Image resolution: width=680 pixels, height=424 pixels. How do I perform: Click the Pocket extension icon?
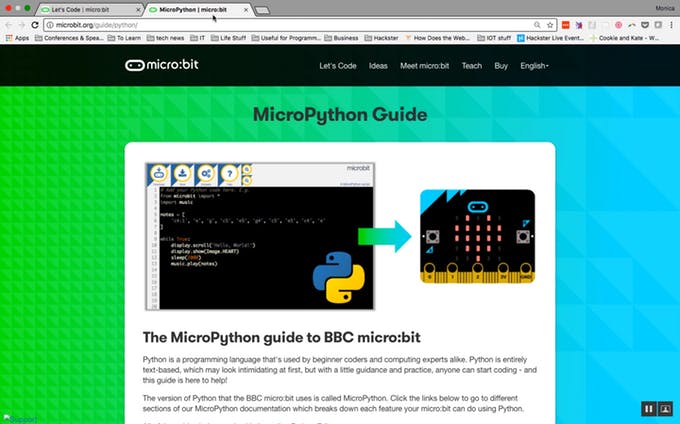pos(645,25)
